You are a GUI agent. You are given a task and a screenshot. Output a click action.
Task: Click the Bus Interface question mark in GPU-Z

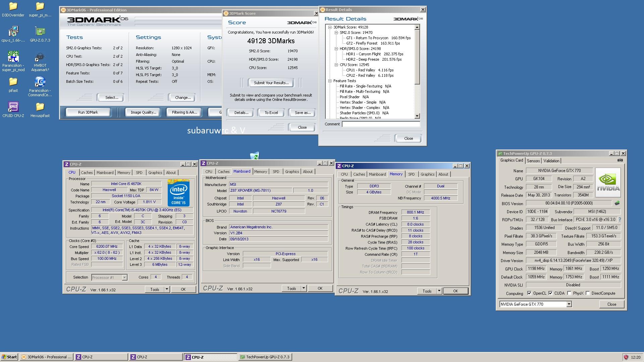coord(620,220)
